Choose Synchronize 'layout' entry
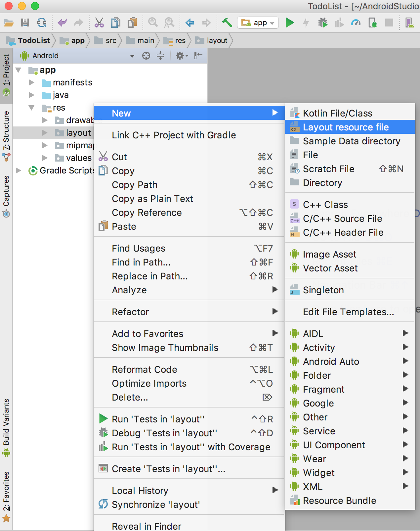This screenshot has width=420, height=531. click(189, 505)
